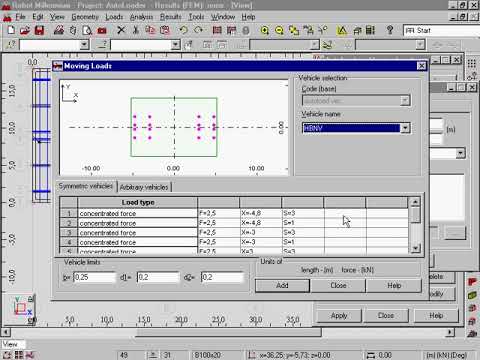Click the Copy icon in the toolbar
This screenshot has height=360, width=480.
coord(150,30)
